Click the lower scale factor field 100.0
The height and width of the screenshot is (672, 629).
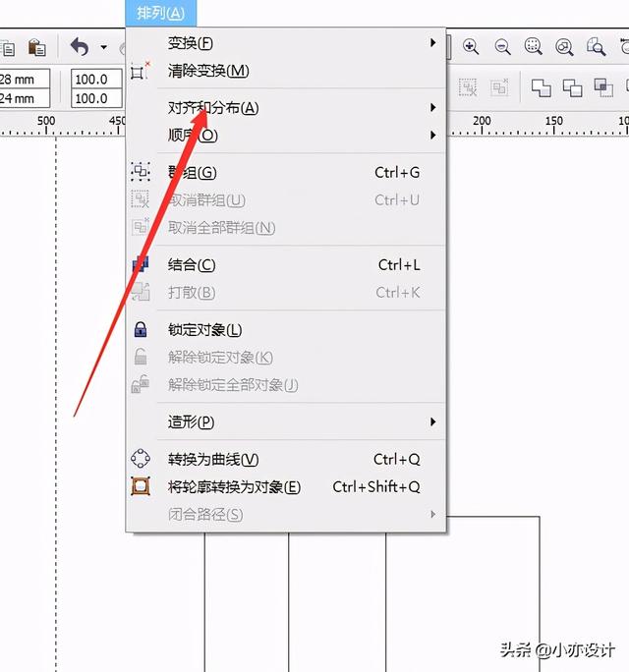[96, 98]
